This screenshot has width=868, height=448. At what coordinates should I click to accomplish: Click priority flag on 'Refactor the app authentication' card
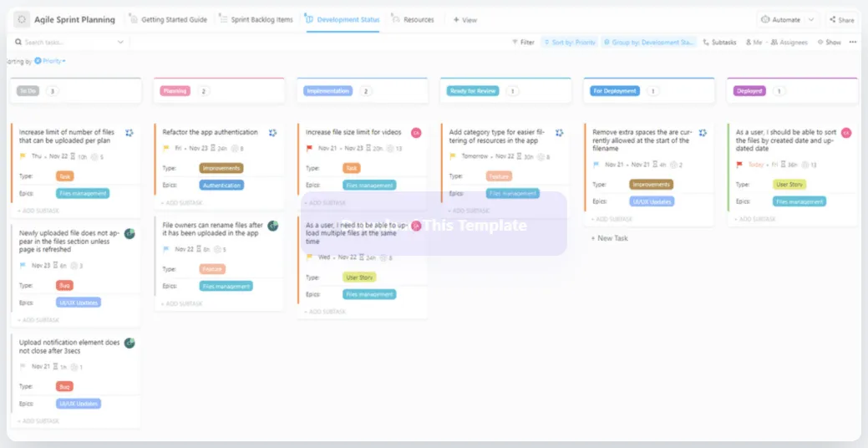pos(166,149)
